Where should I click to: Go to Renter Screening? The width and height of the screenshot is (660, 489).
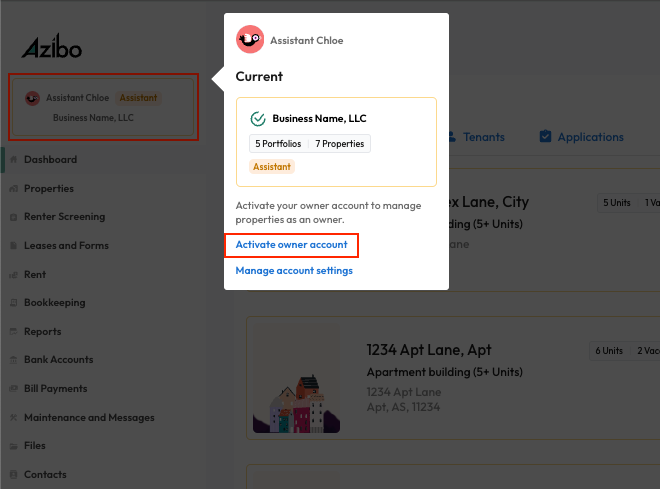coord(64,217)
